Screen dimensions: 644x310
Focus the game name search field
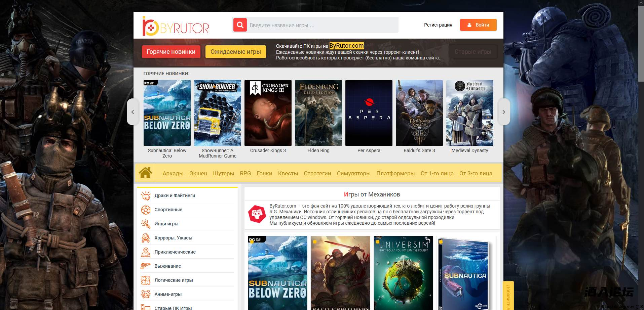323,25
